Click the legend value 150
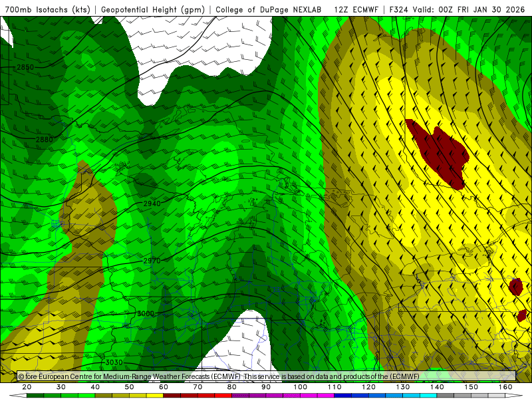The height and width of the screenshot is (399, 532). 471,387
